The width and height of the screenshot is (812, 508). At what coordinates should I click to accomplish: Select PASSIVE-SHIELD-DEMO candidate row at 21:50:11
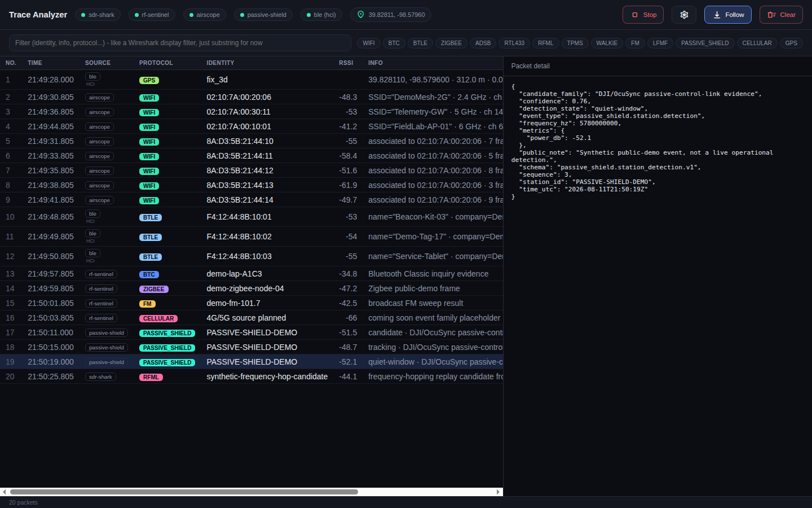pyautogui.click(x=251, y=332)
